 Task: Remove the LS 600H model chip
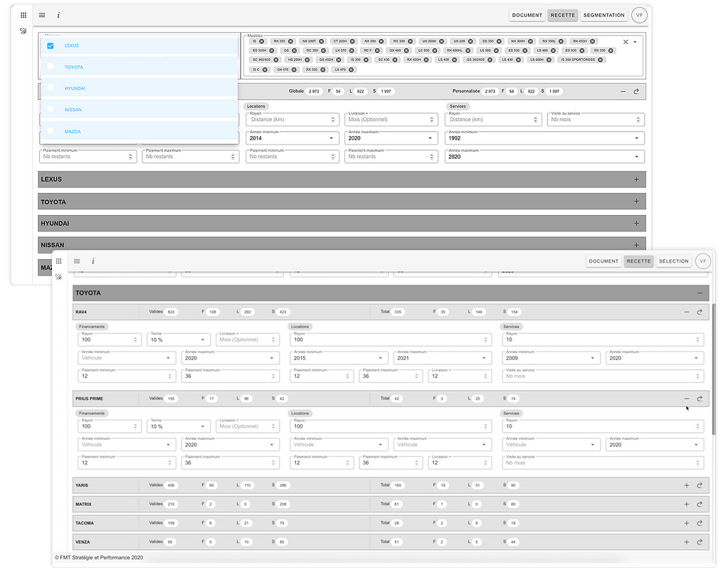[549, 60]
